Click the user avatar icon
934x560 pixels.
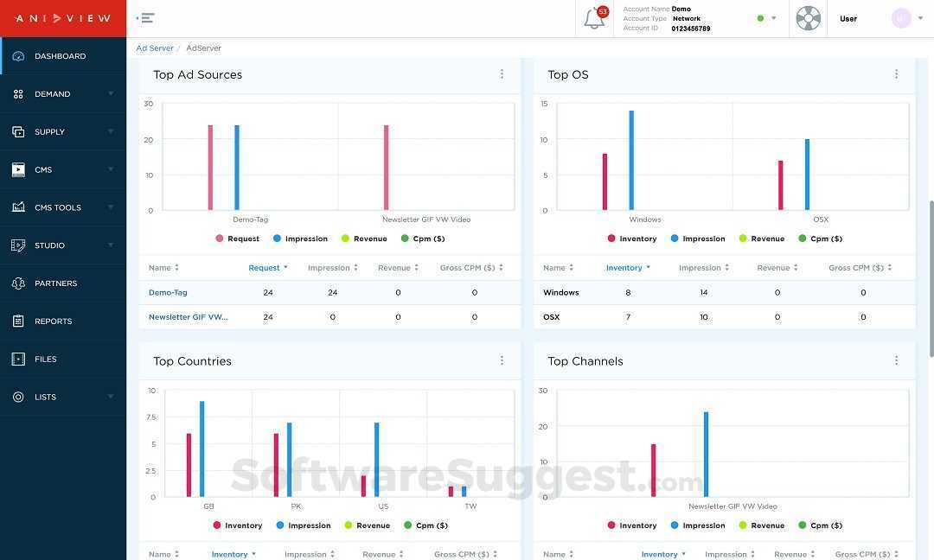[900, 18]
